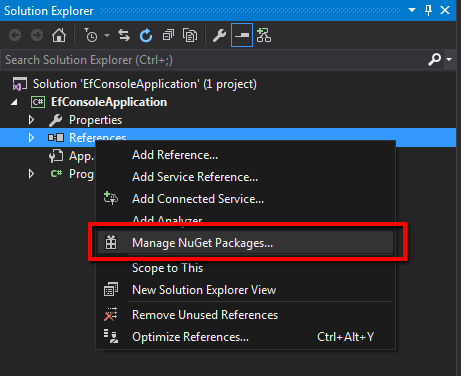Toggle the Preview Selected Items button
This screenshot has width=461, height=376.
[242, 35]
